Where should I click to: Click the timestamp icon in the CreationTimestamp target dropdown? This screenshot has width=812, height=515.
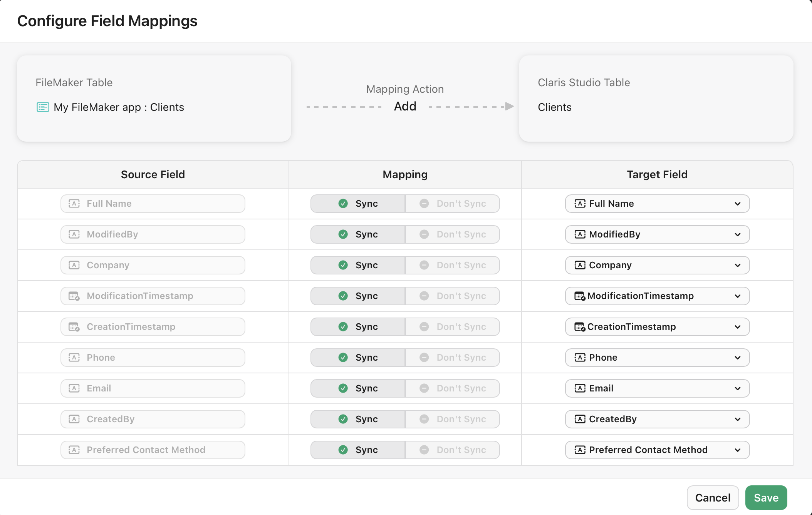(x=579, y=326)
